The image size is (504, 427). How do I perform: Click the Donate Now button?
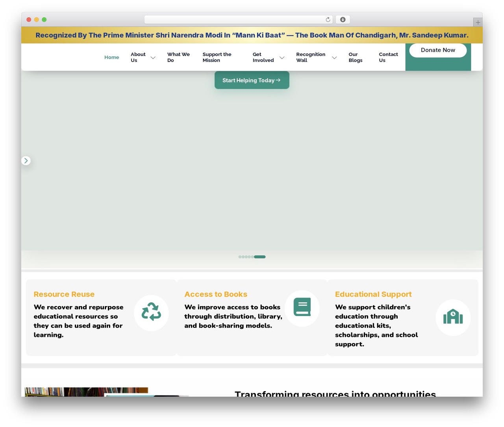(438, 50)
